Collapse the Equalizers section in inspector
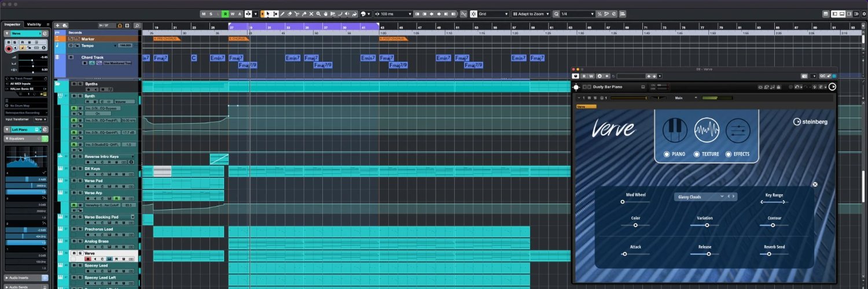868x289 pixels. (7, 139)
